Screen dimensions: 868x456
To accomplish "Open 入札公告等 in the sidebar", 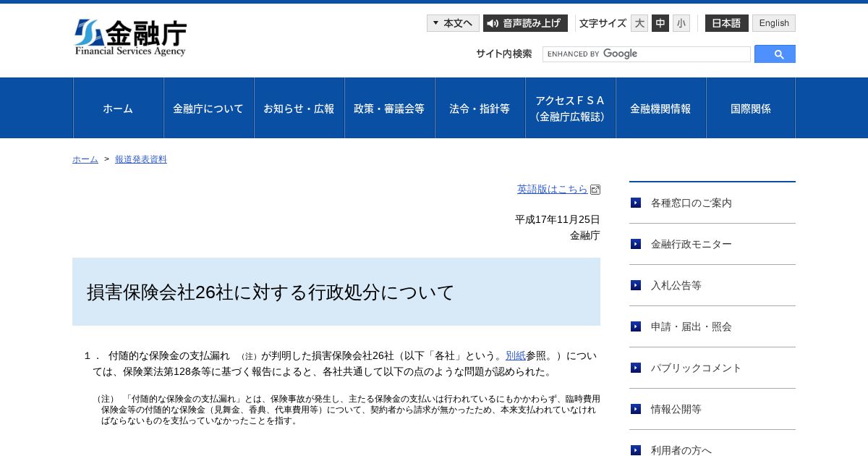I will pos(712,285).
